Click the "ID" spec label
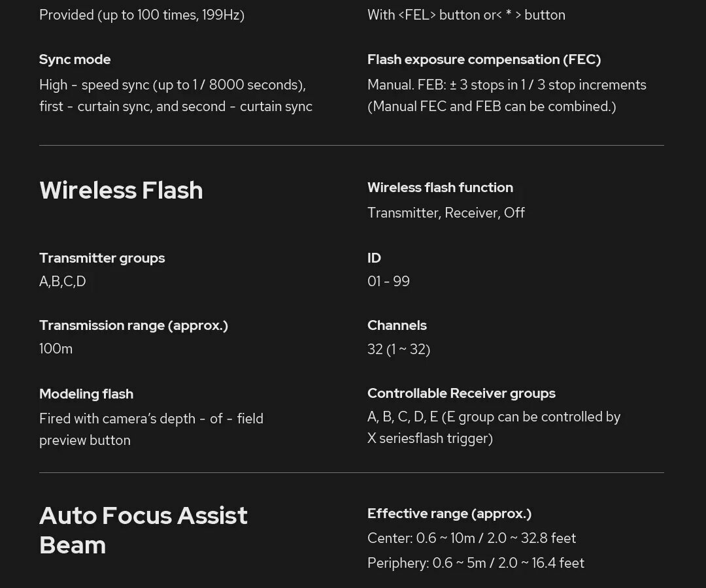The height and width of the screenshot is (588, 706). click(374, 258)
